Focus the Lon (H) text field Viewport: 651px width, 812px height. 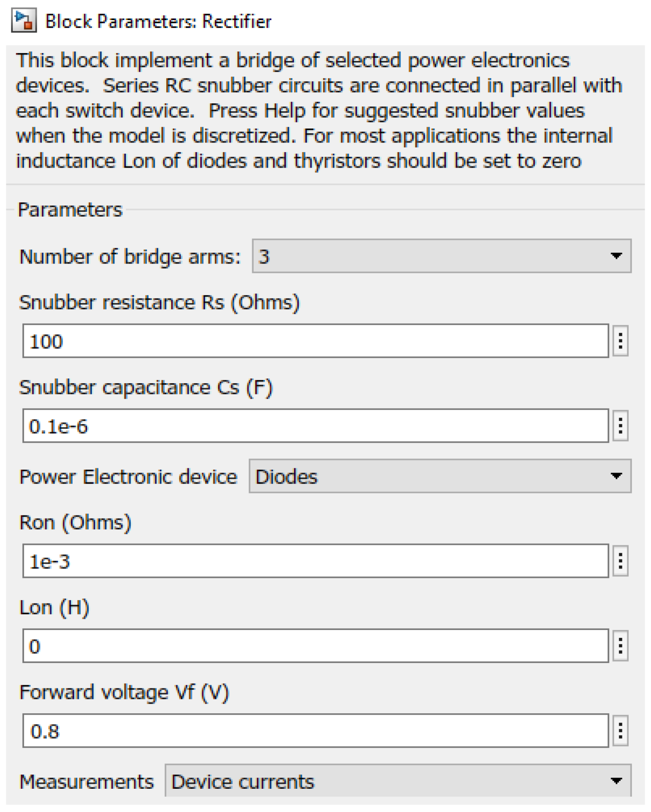click(315, 646)
